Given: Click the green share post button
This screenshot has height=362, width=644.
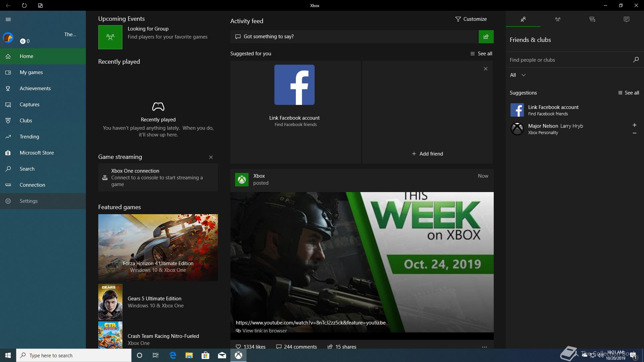Looking at the screenshot, I should [486, 37].
